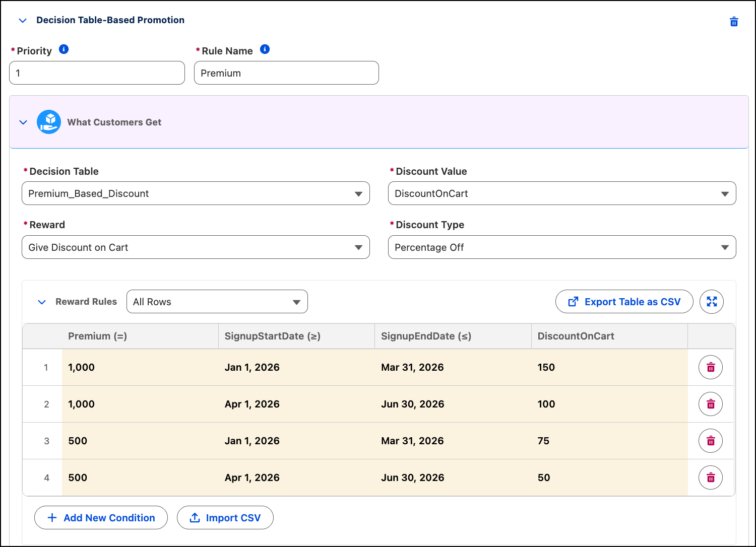Expand the reward rules table fullscreen
The image size is (756, 547).
coord(712,302)
